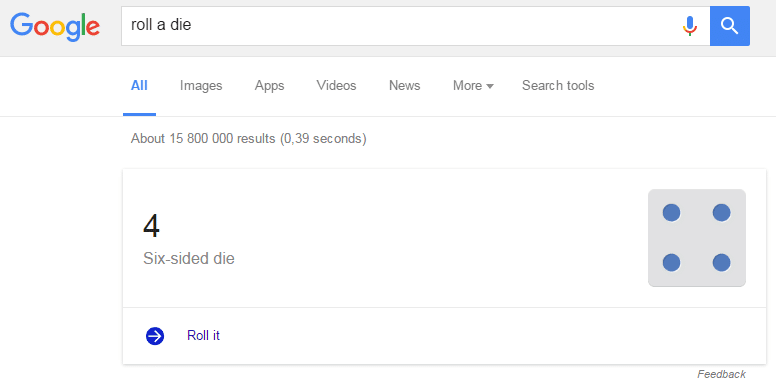Image resolution: width=776 pixels, height=392 pixels.
Task: Click the Six-sided die label
Action: click(x=189, y=258)
